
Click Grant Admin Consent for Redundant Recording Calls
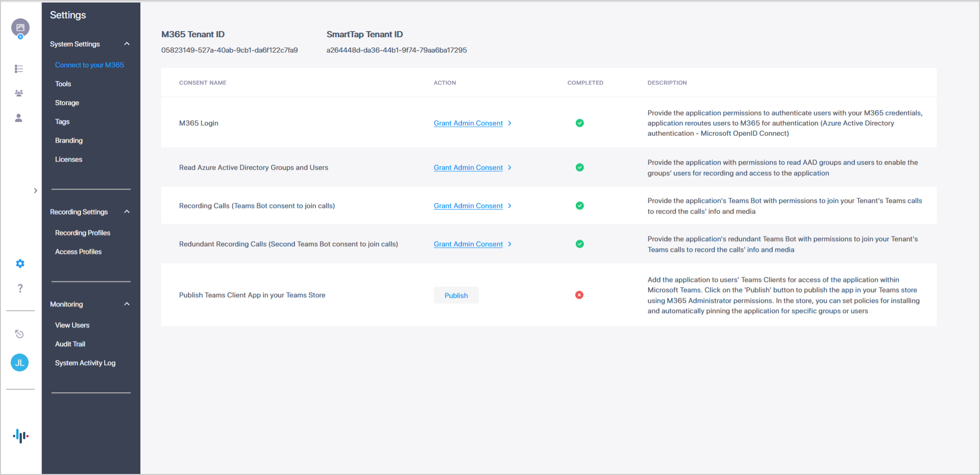pyautogui.click(x=468, y=244)
